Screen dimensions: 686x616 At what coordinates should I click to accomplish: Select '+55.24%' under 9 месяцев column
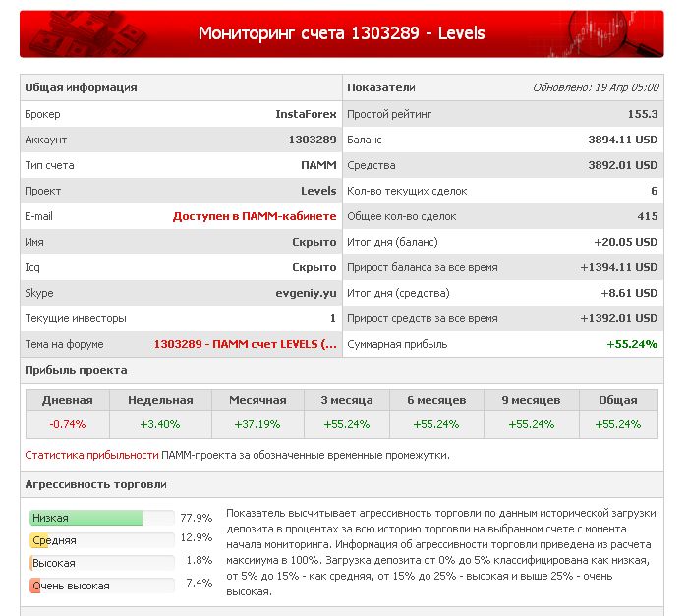click(531, 424)
